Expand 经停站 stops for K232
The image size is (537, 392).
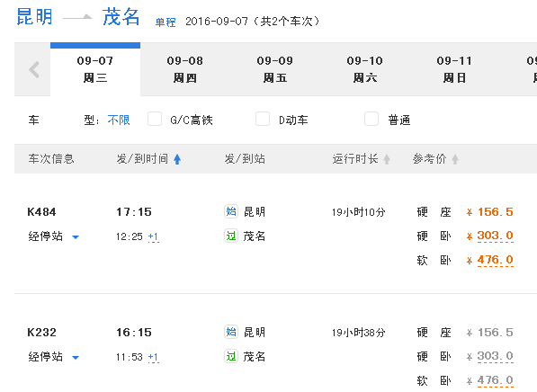click(54, 357)
